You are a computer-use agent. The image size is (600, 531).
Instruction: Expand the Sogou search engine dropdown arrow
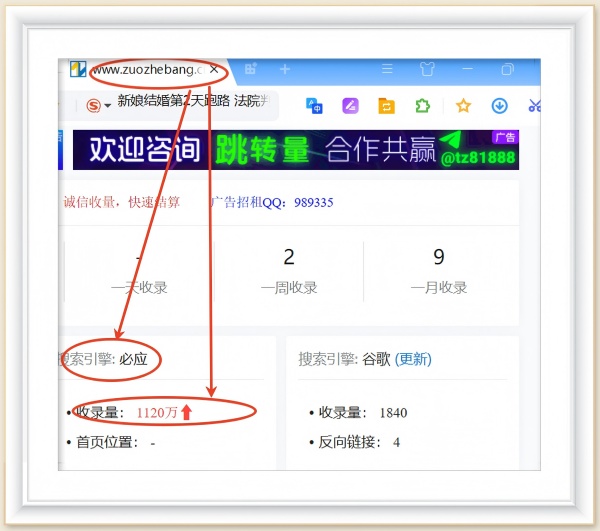tap(107, 106)
